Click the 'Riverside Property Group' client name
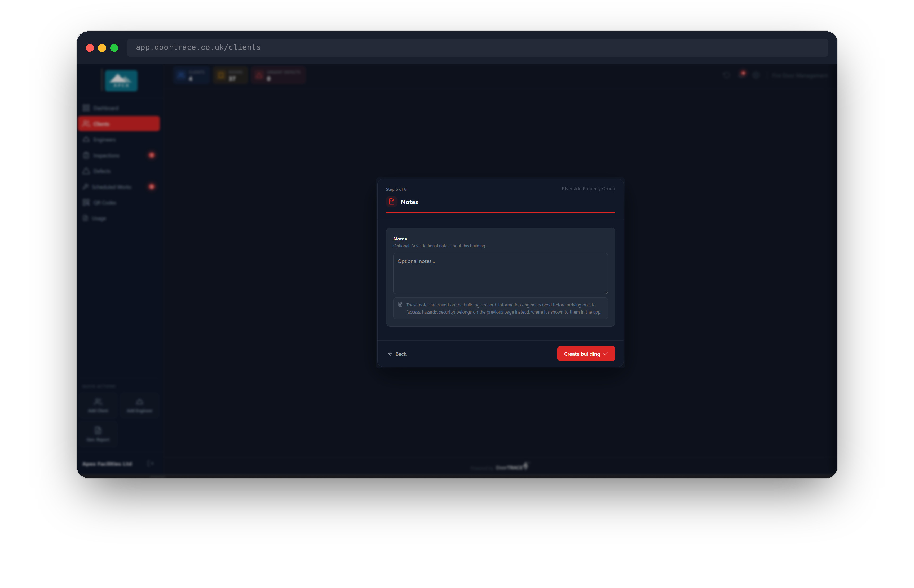This screenshot has width=914, height=588. [588, 189]
